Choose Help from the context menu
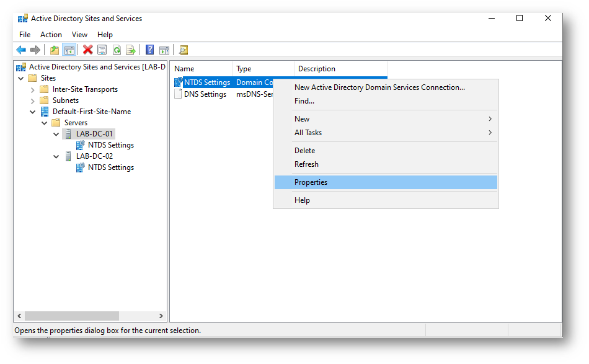The image size is (589, 364). (x=386, y=200)
